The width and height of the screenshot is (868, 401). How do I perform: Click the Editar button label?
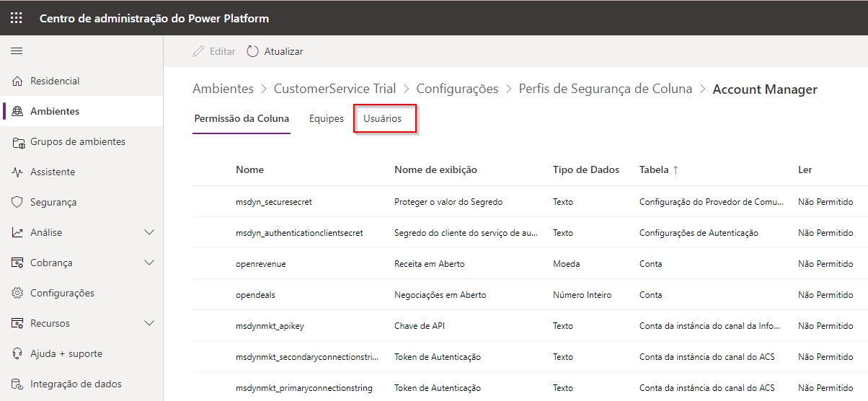[223, 52]
